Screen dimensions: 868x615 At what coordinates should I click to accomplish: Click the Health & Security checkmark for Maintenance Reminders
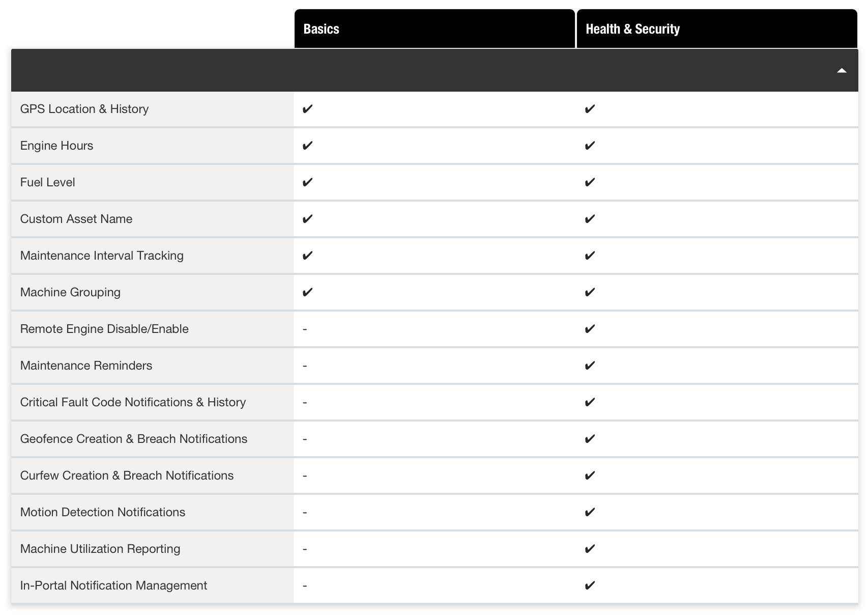point(590,366)
